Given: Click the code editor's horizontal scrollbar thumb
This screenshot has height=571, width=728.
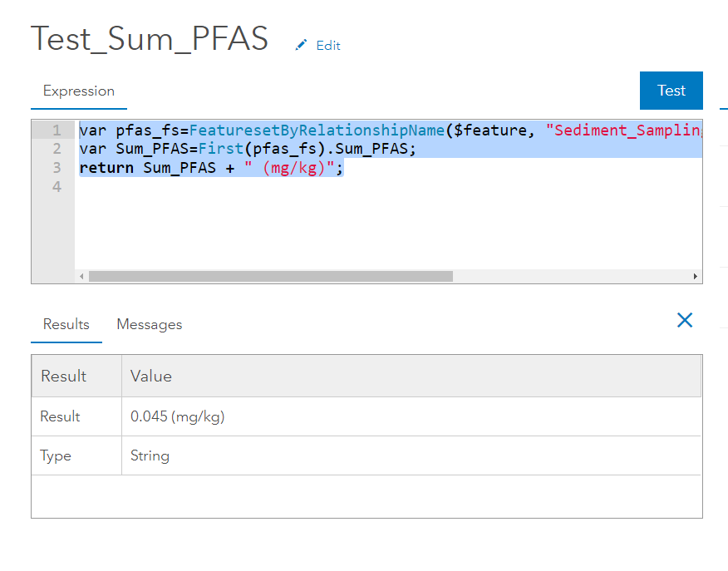Looking at the screenshot, I should (270, 276).
